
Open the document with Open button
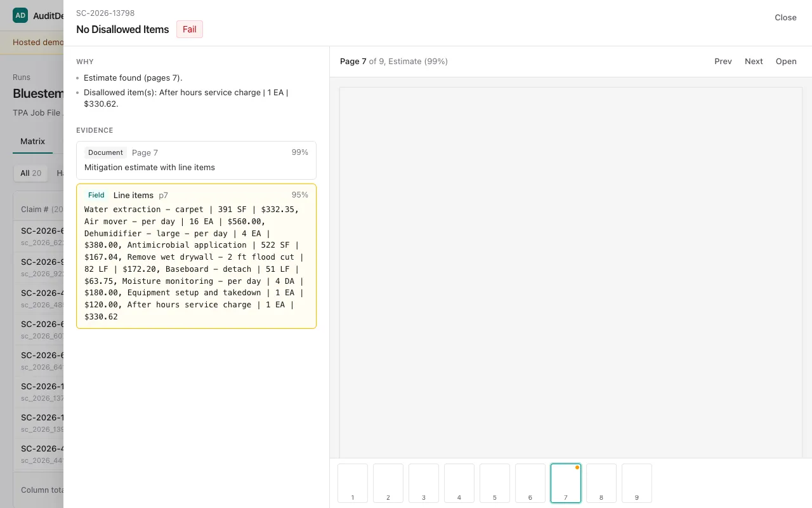(786, 62)
